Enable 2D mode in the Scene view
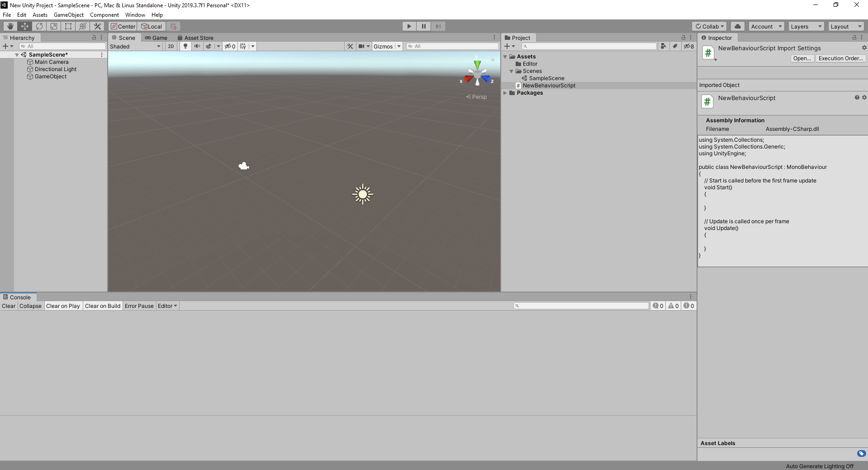 [171, 46]
